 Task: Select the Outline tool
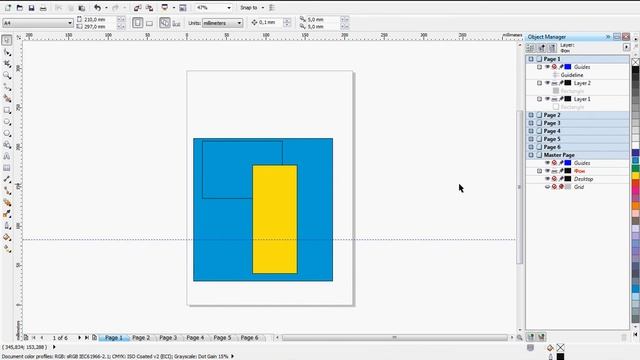point(7,226)
